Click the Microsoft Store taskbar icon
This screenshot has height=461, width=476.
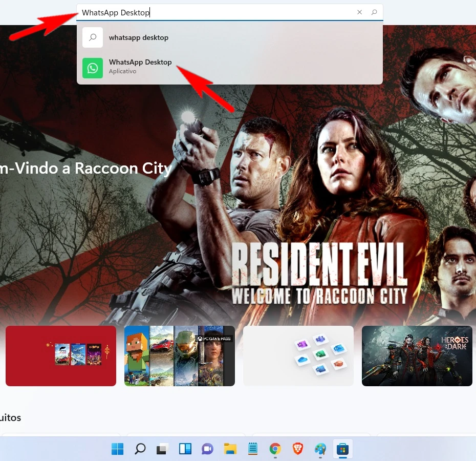(343, 449)
